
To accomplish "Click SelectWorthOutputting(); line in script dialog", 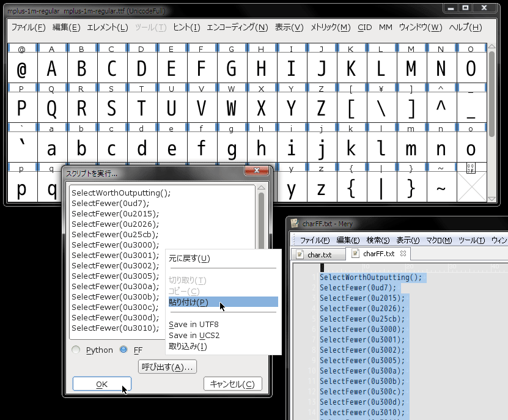I will pos(121,193).
